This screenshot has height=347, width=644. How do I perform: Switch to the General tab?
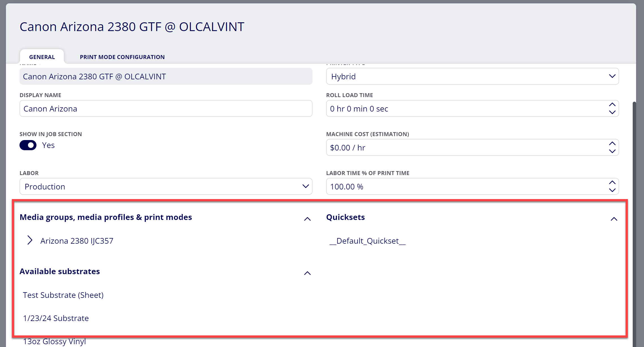coord(42,57)
